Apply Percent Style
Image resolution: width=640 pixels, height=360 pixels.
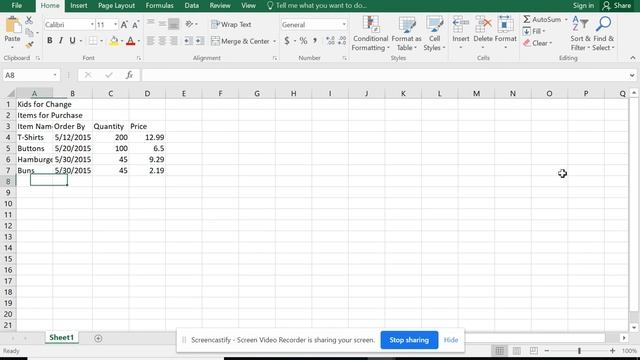(303, 41)
